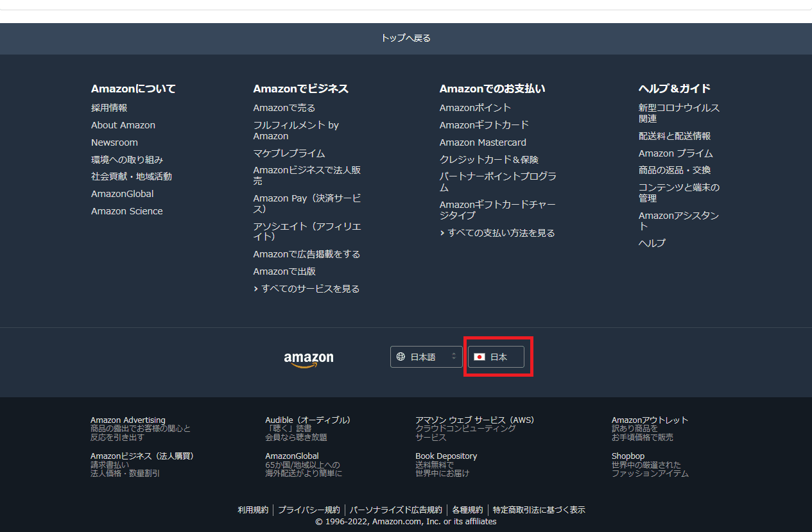Open アソシエイト（アフィリエイト）link
Screen dimensions: 812x532
tap(307, 232)
